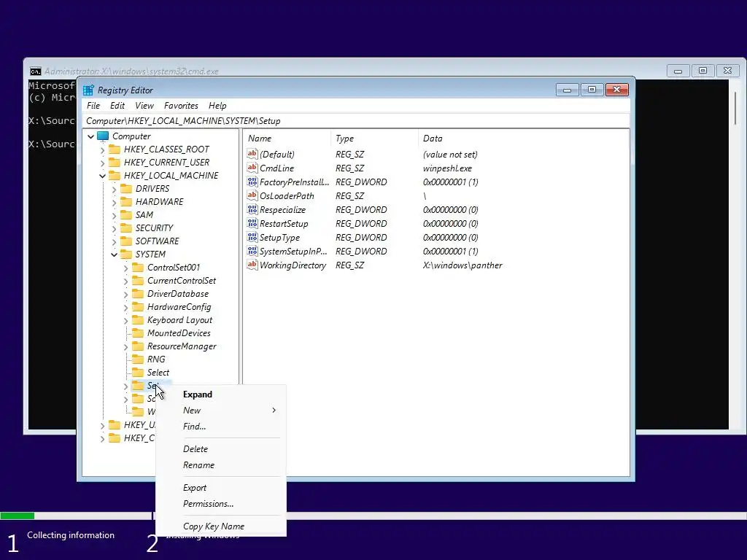The image size is (747, 560).
Task: Choose Find... in the context menu
Action: coord(221,427)
